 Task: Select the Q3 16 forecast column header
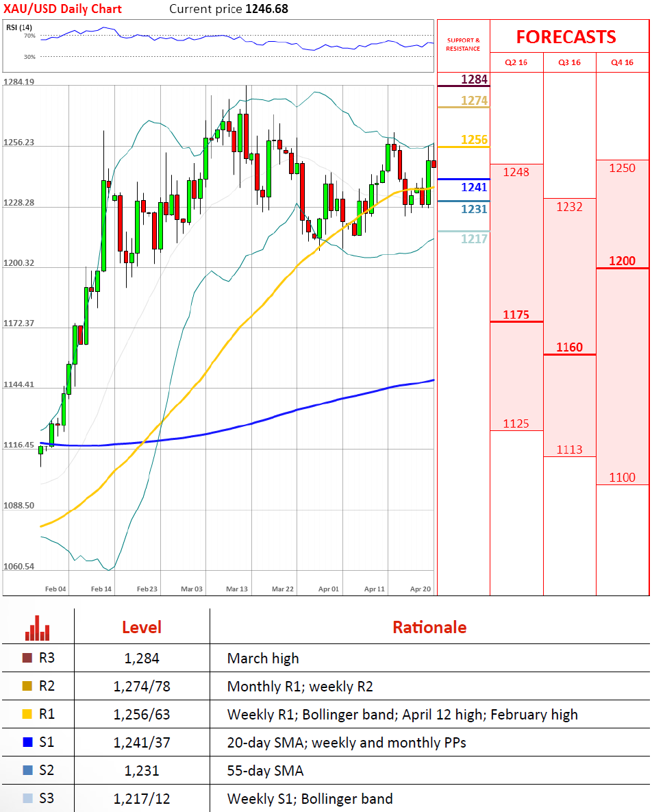(569, 62)
